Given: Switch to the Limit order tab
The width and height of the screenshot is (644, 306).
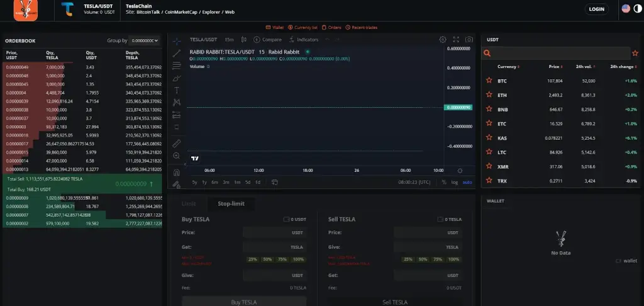Looking at the screenshot, I should 189,203.
